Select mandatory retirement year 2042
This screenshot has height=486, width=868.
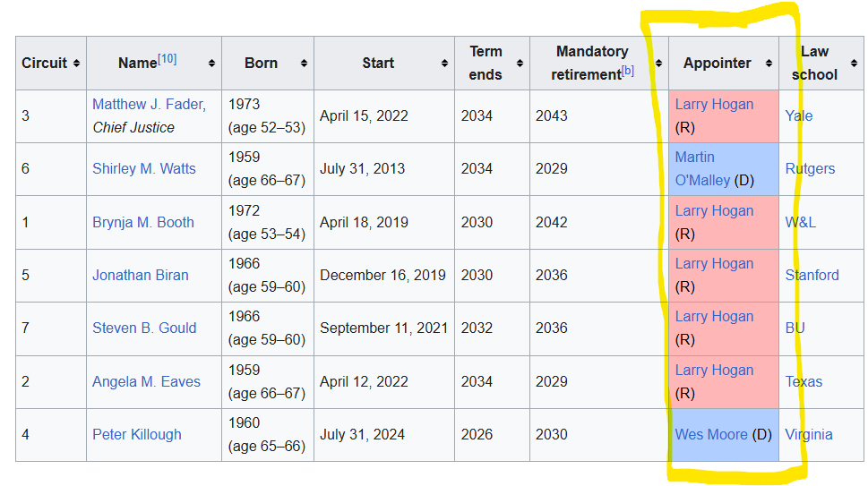[552, 222]
